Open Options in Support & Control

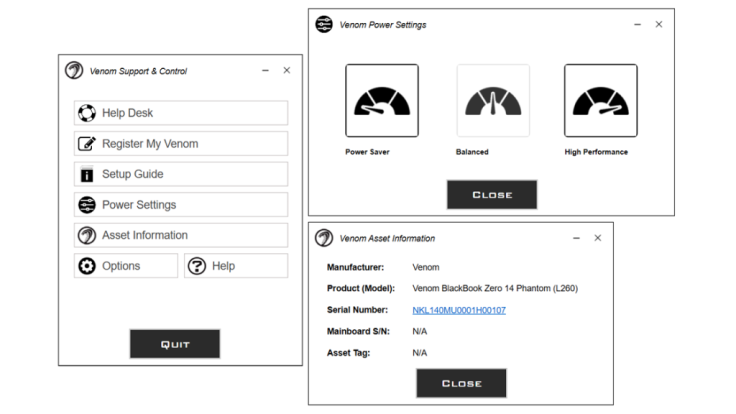(126, 266)
